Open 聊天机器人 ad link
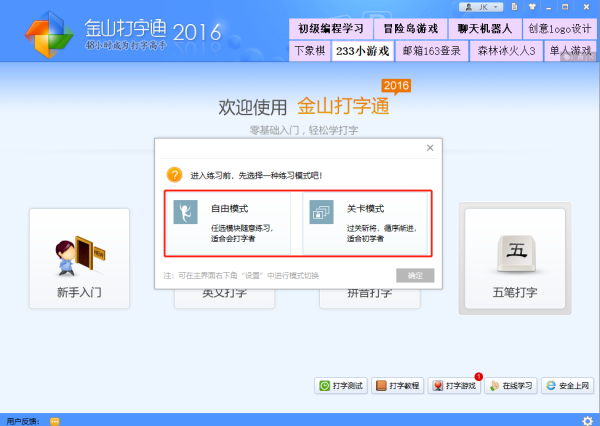 [x=484, y=29]
